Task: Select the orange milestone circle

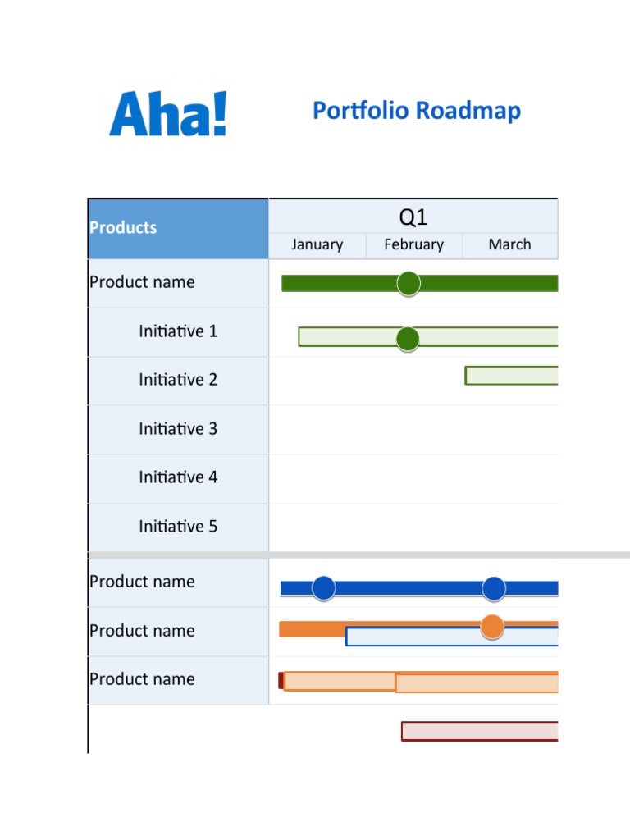Action: click(x=492, y=626)
